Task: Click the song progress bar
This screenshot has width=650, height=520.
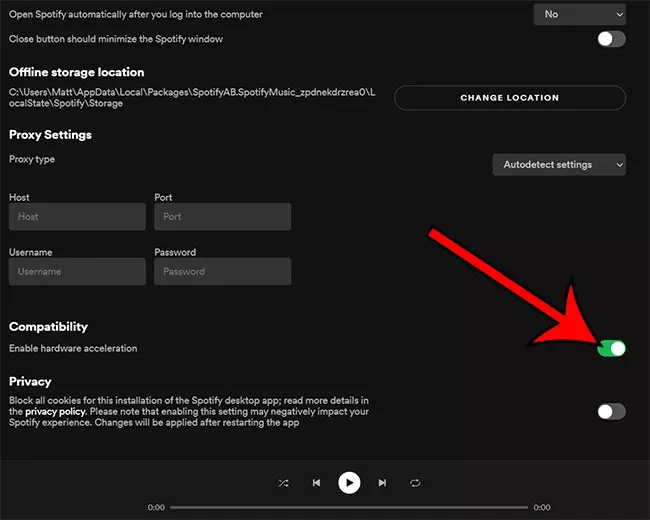Action: [349, 508]
